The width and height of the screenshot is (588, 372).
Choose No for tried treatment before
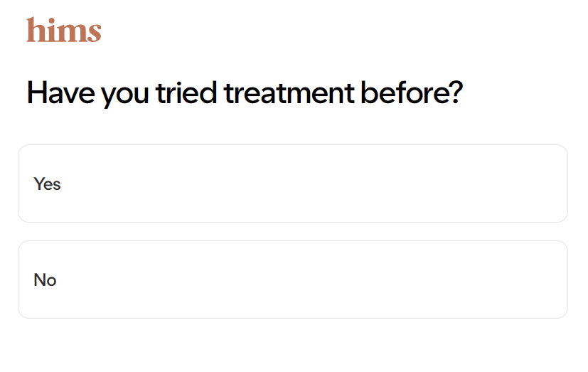point(293,280)
